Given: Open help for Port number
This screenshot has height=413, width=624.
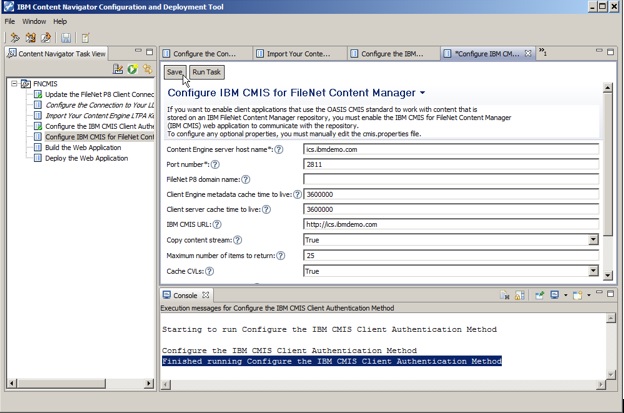Looking at the screenshot, I should (x=215, y=164).
